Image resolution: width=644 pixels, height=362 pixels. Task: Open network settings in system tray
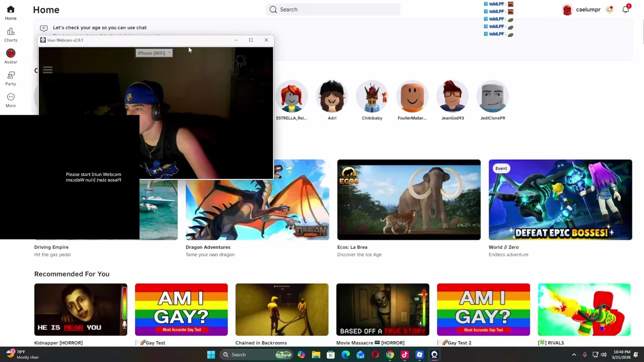click(595, 354)
